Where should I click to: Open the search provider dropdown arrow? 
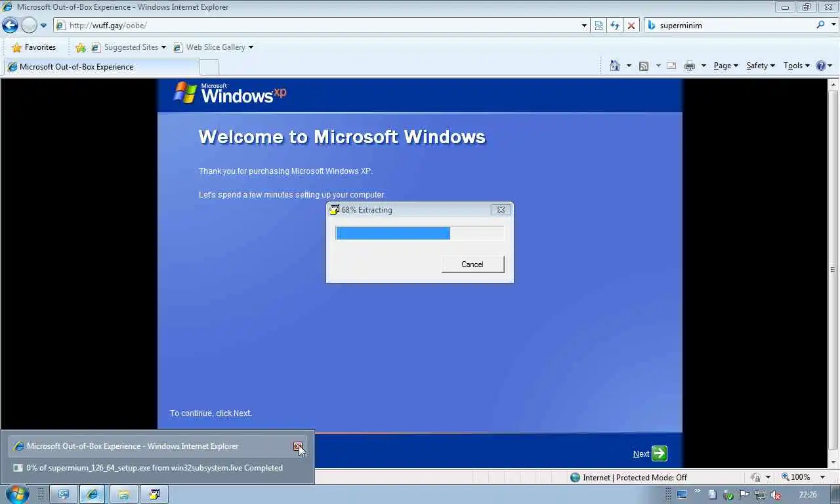click(x=833, y=26)
